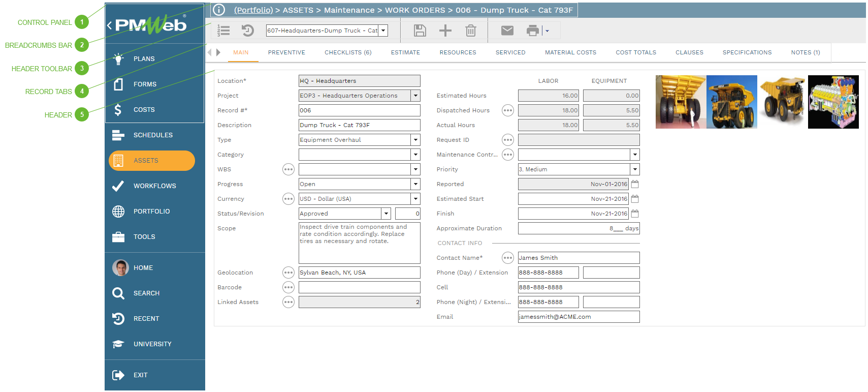This screenshot has width=868, height=392.
Task: Expand the print options arrow
Action: coord(547,31)
